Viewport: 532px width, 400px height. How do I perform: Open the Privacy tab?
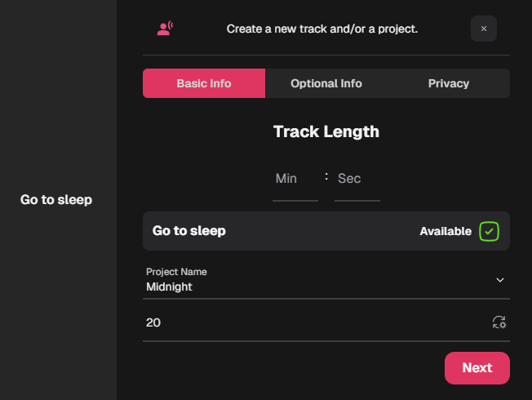coord(449,83)
